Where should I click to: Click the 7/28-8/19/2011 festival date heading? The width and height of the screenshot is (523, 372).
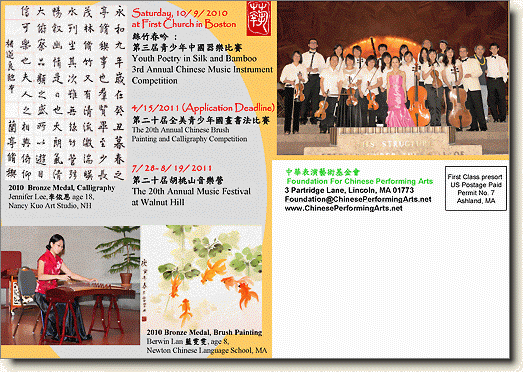171,168
